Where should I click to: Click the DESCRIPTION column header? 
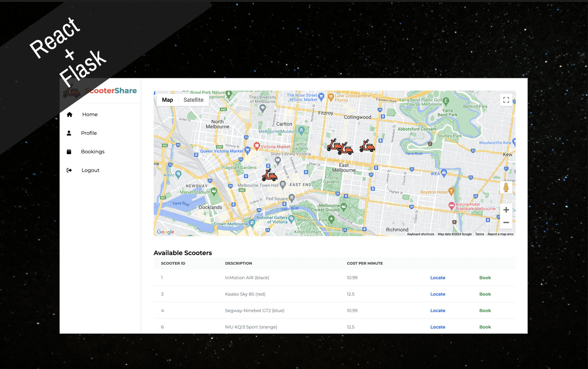[x=239, y=264]
